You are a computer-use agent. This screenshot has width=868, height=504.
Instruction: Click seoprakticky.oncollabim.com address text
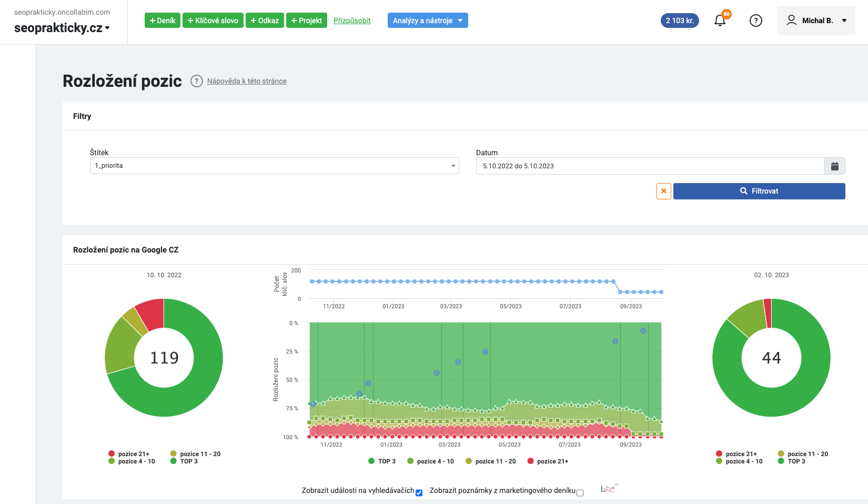tap(62, 12)
